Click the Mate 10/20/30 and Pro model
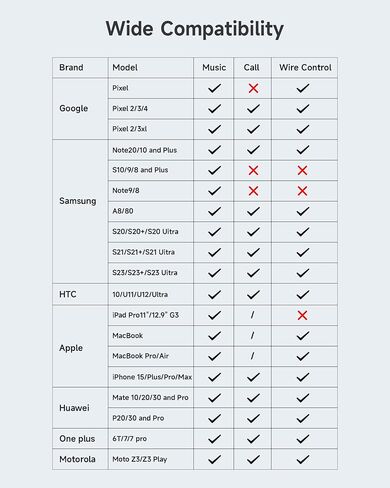This screenshot has width=390, height=488. click(x=150, y=397)
